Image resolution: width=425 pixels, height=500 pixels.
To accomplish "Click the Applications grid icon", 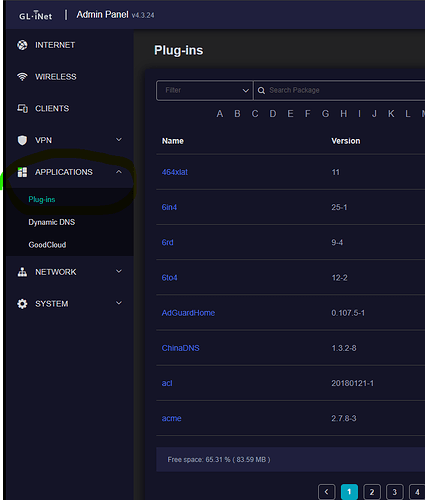I will (22, 172).
